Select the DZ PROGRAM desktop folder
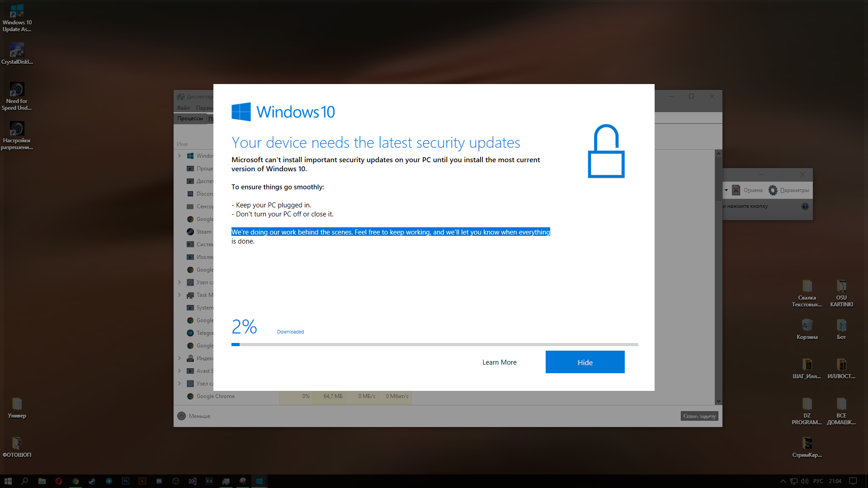Screen dimensions: 868x488 click(807, 411)
